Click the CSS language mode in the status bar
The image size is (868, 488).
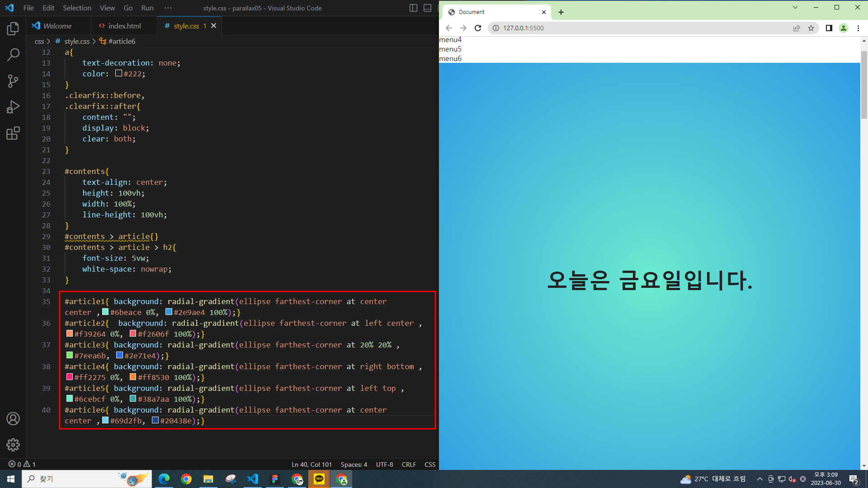430,465
